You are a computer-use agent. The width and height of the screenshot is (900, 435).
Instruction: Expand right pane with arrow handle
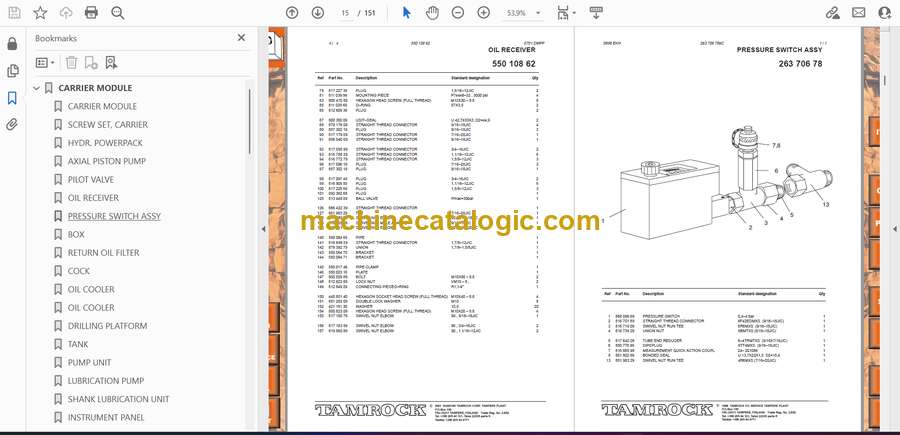894,229
